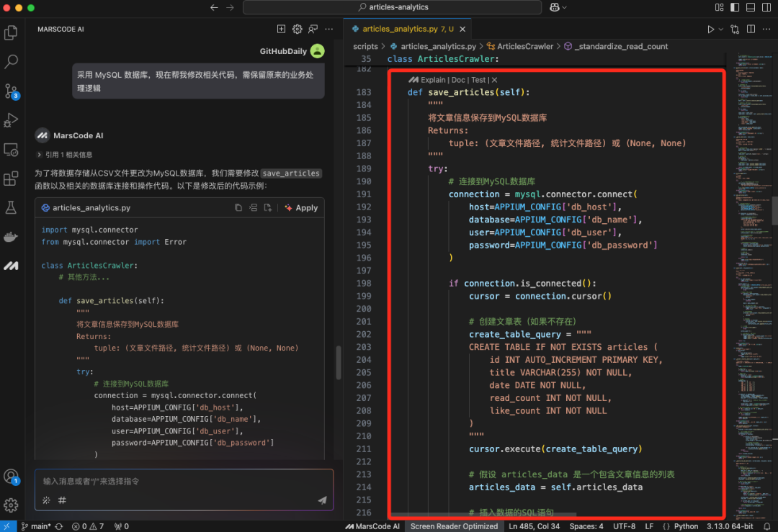This screenshot has height=532, width=778.
Task: Open the Docker view in the activity bar
Action: coord(11,237)
